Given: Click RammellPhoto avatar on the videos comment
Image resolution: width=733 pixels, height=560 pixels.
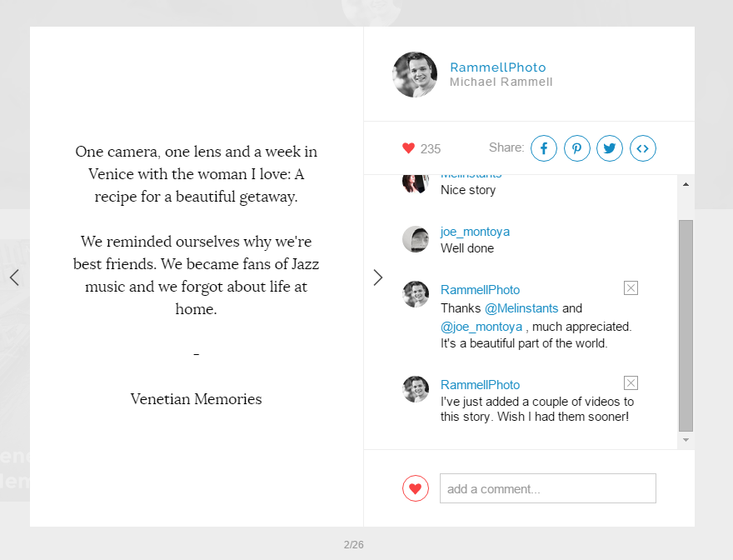Looking at the screenshot, I should tap(416, 389).
